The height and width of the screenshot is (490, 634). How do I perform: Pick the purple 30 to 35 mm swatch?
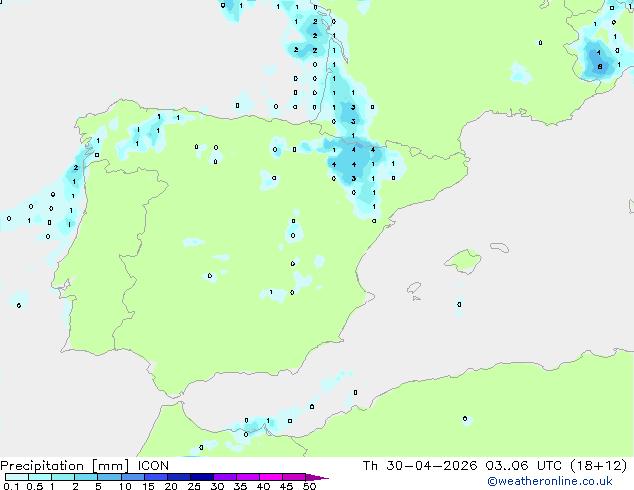click(225, 477)
